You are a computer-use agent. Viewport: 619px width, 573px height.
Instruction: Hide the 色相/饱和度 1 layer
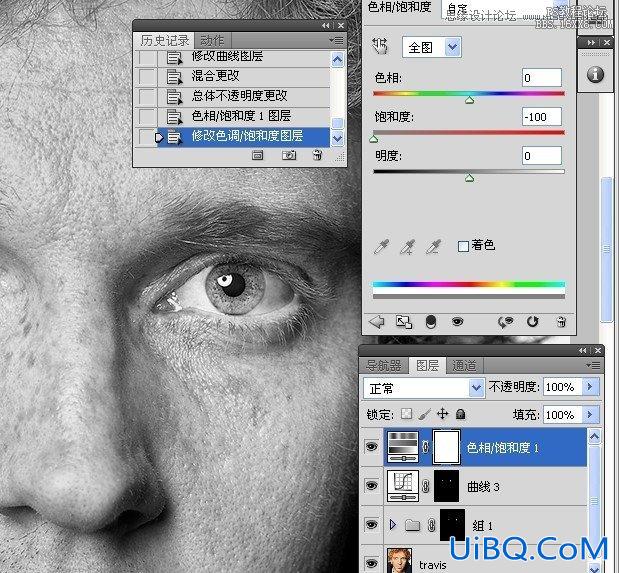pos(371,447)
